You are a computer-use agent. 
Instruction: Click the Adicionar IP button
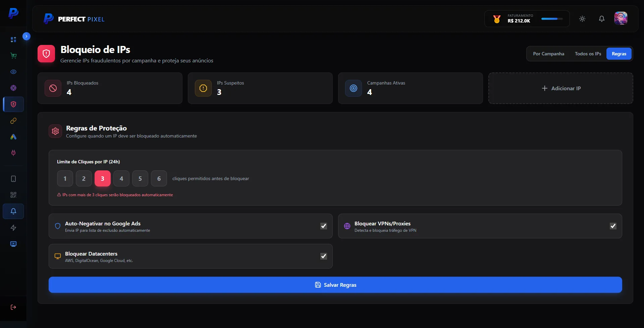[560, 88]
